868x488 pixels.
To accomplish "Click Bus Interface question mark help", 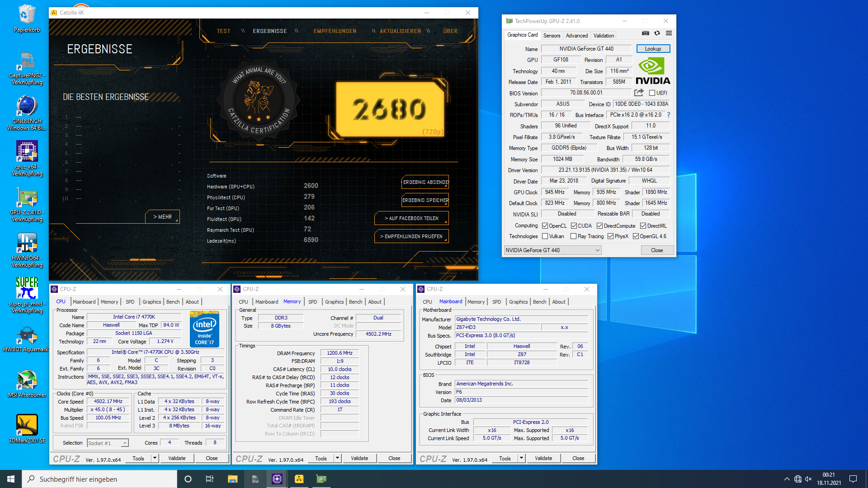I will (x=669, y=115).
